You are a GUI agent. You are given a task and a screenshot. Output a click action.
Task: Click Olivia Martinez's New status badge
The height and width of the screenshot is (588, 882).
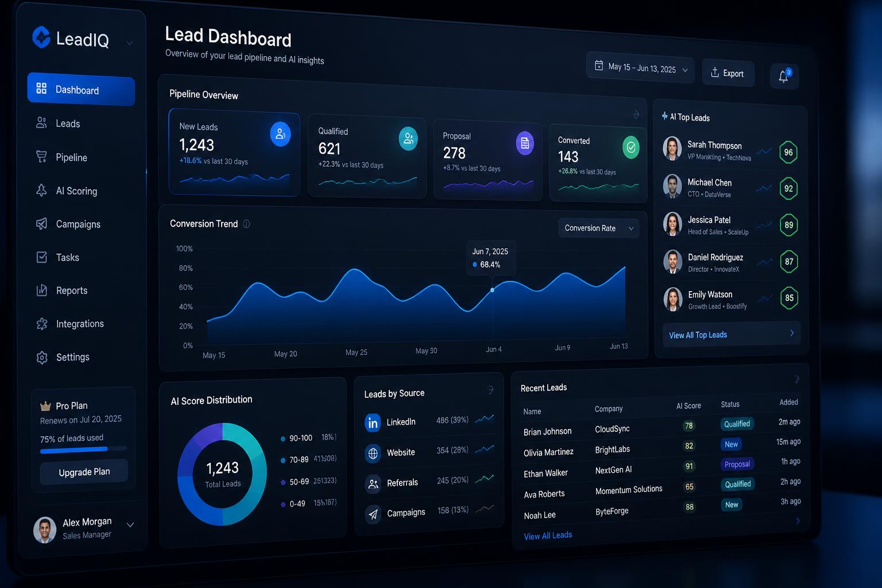coord(731,444)
